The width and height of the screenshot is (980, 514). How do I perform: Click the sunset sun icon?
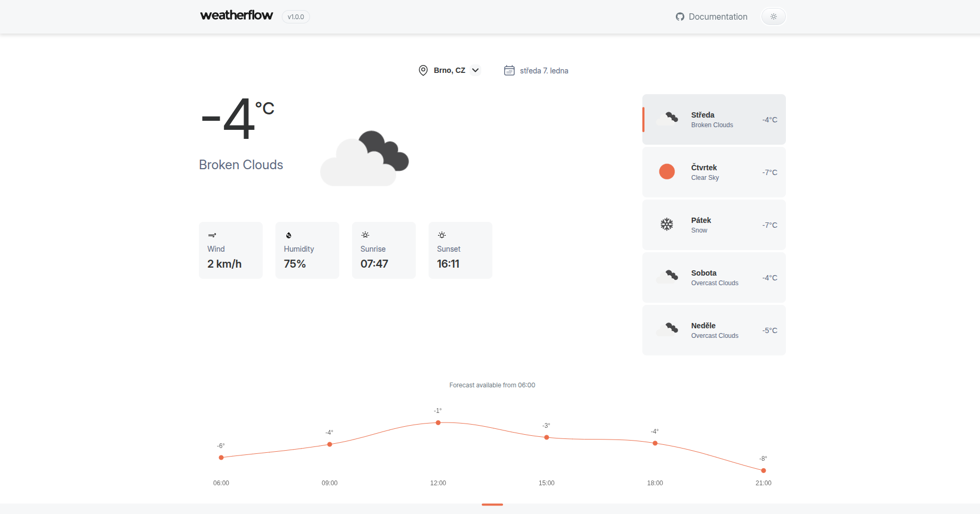442,234
